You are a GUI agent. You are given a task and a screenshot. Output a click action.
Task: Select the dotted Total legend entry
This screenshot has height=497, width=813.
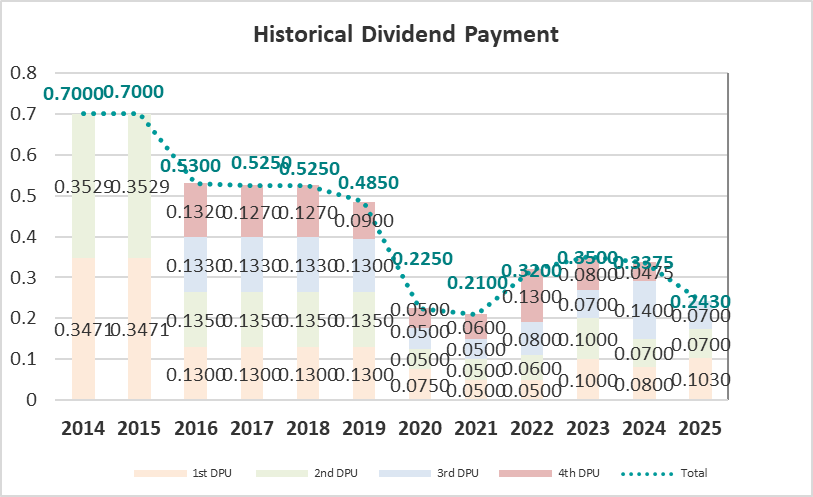(661, 472)
